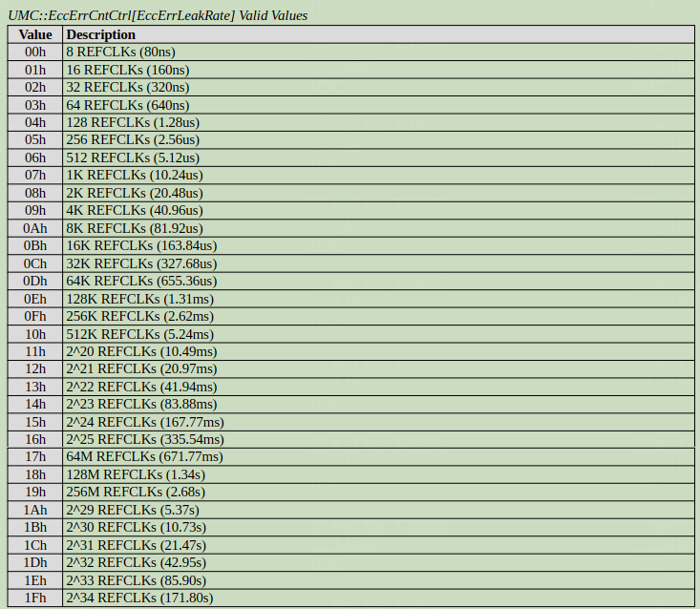Screen dimensions: 700x609
Task: Select value cell '1Ch'
Action: [35, 545]
